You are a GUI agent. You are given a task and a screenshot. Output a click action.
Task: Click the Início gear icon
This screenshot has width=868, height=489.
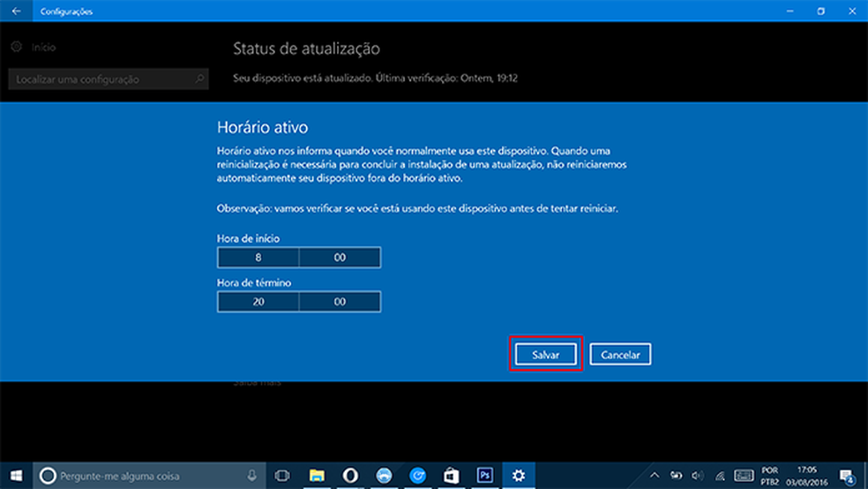pyautogui.click(x=17, y=47)
